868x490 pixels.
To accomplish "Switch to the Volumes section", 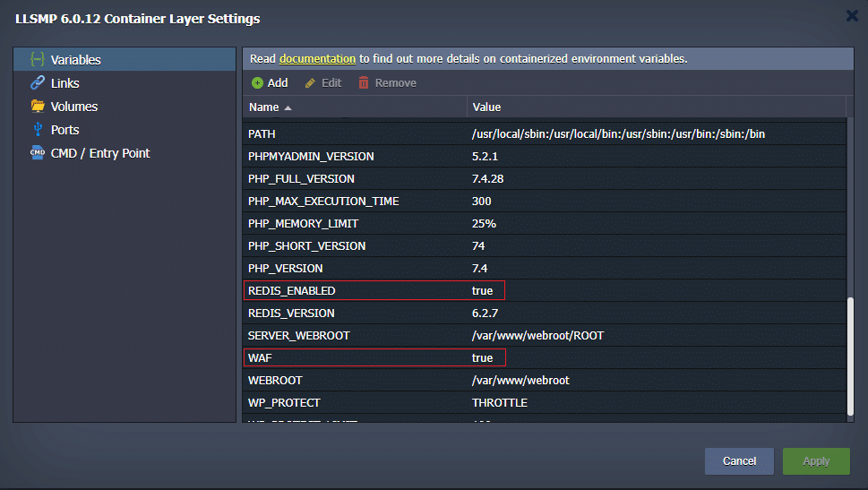I will click(x=73, y=107).
